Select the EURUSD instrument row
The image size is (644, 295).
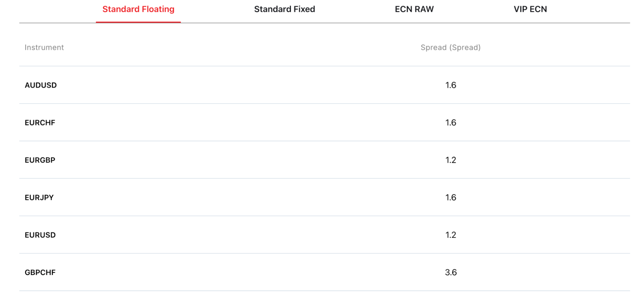[40, 235]
